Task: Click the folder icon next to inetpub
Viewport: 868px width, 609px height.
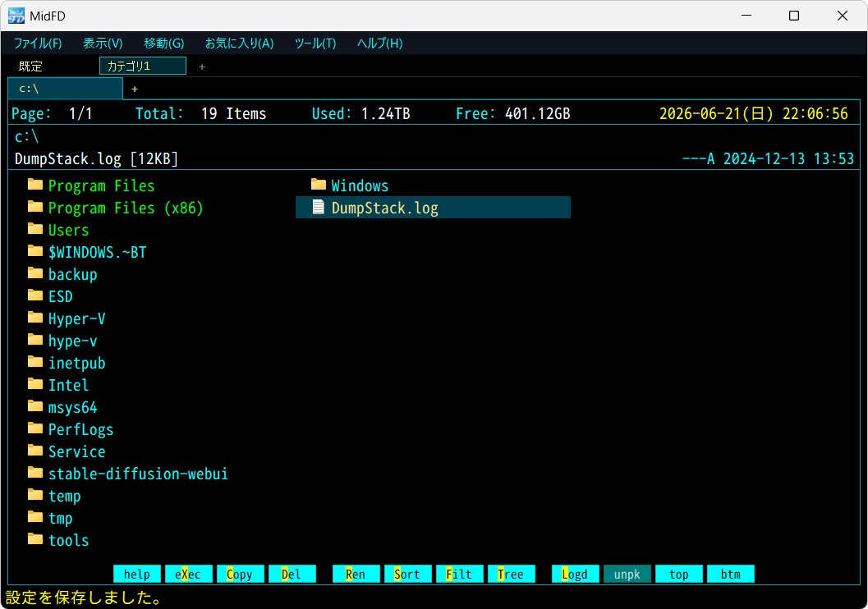Action: point(34,361)
